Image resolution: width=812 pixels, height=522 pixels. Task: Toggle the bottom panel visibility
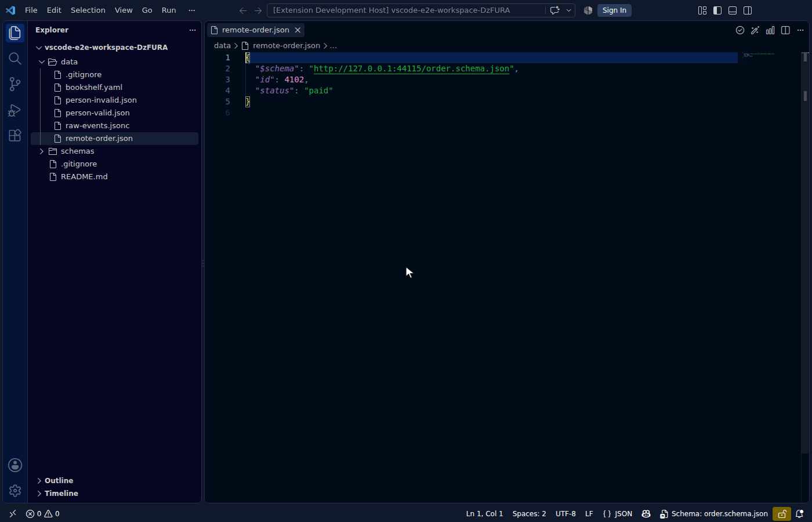733,10
